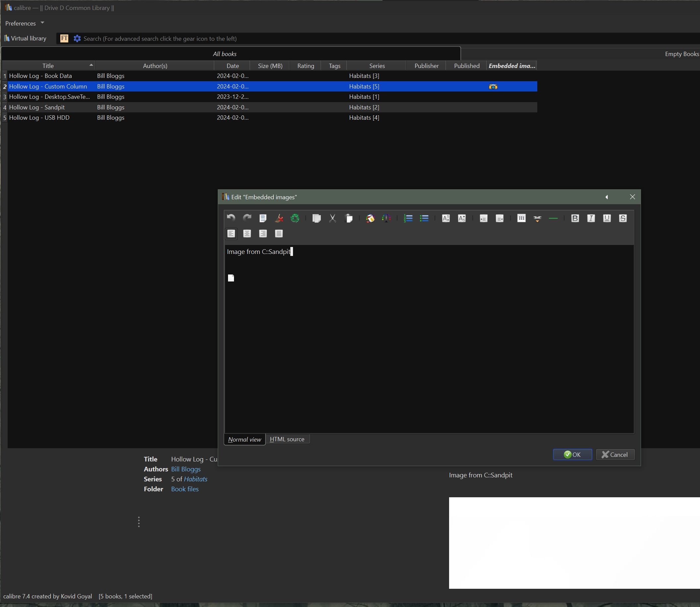Sort by the Series column header
The image size is (700, 607).
click(x=377, y=66)
